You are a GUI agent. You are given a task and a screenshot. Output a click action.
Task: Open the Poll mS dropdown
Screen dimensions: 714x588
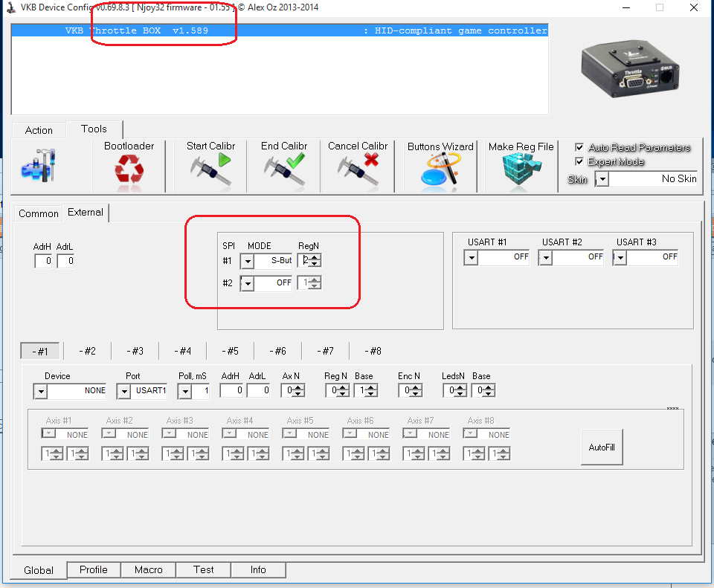(185, 391)
